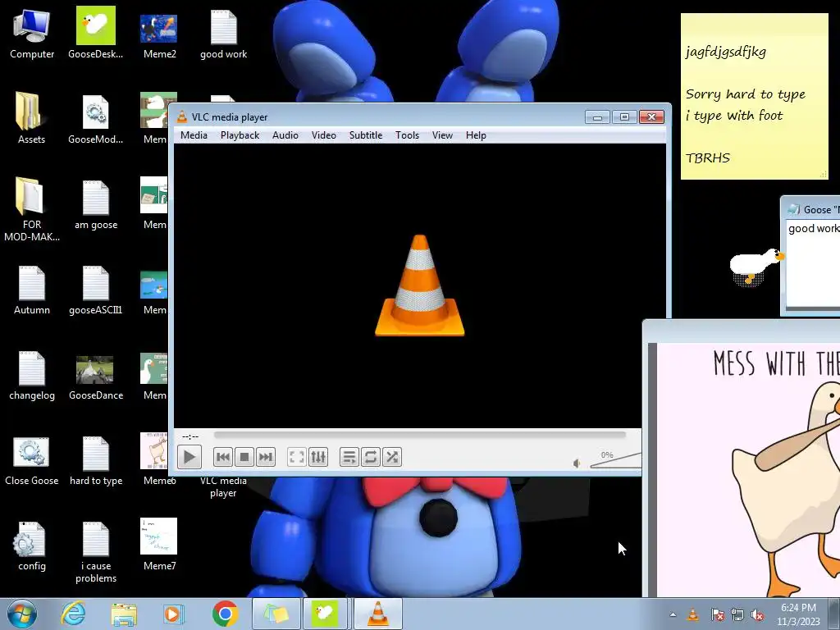Image resolution: width=840 pixels, height=630 pixels.
Task: Open the Media menu
Action: pyautogui.click(x=194, y=135)
